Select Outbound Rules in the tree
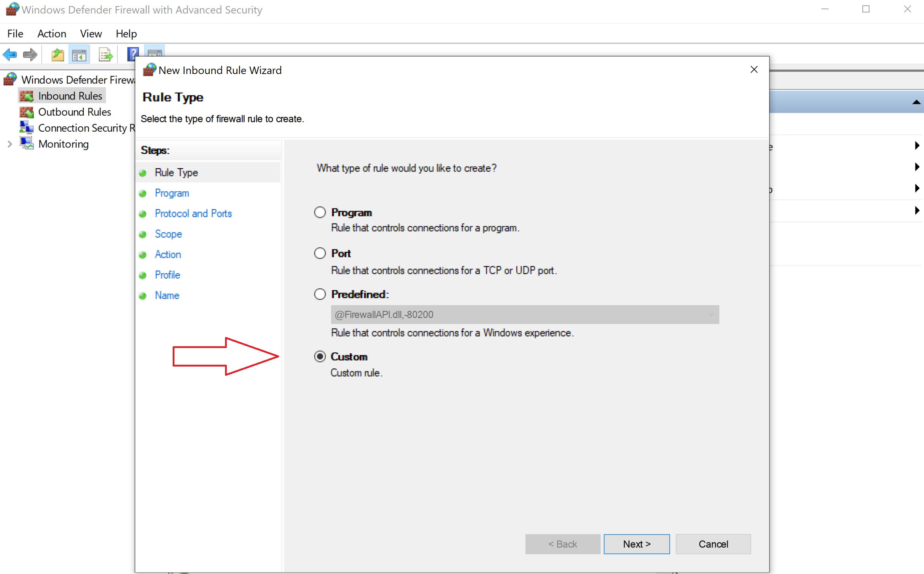The width and height of the screenshot is (924, 574). (74, 112)
